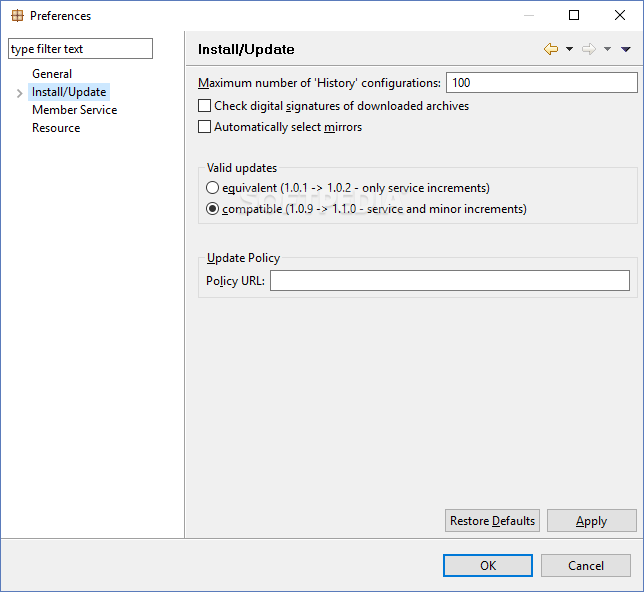
Task: Select General in preferences tree
Action: (x=52, y=74)
